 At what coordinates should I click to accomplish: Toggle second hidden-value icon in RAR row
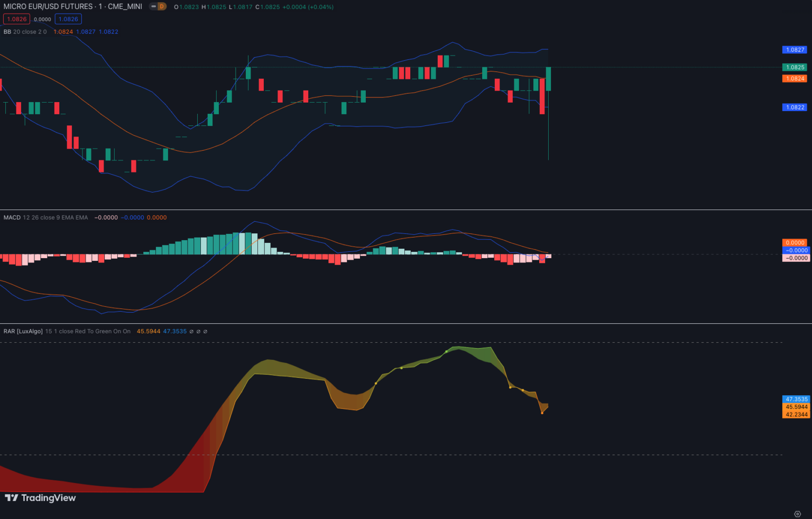point(199,331)
